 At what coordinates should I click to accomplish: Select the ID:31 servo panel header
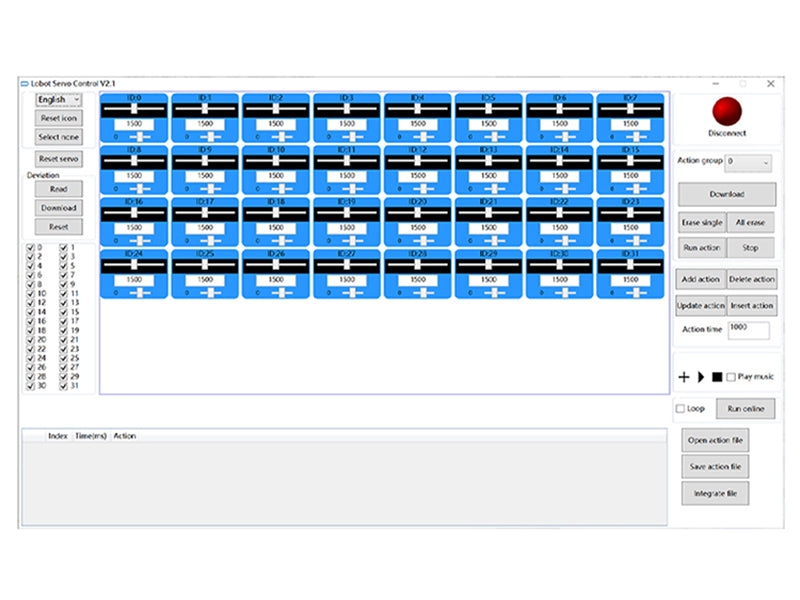click(630, 254)
